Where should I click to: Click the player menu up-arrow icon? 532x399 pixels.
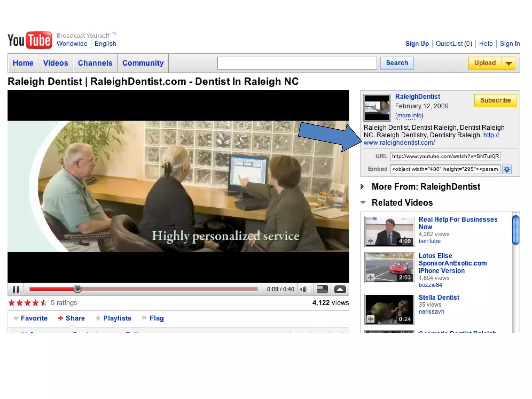pyautogui.click(x=340, y=289)
